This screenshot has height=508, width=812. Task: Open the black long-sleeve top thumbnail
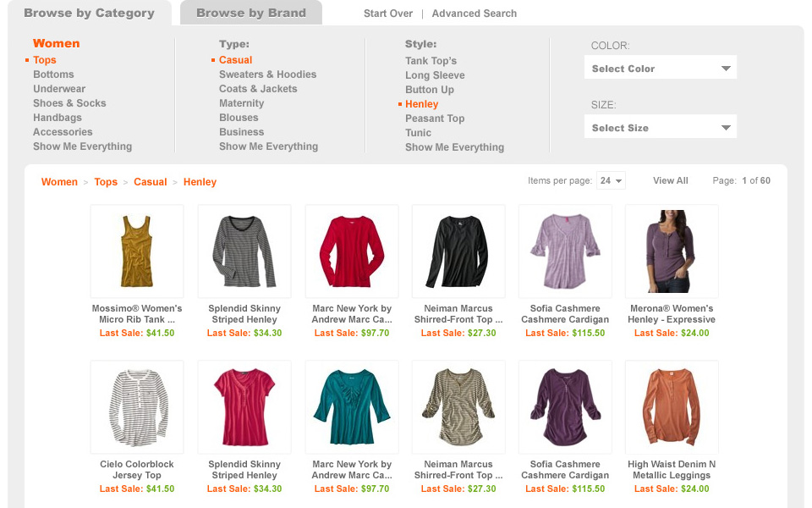coord(458,251)
